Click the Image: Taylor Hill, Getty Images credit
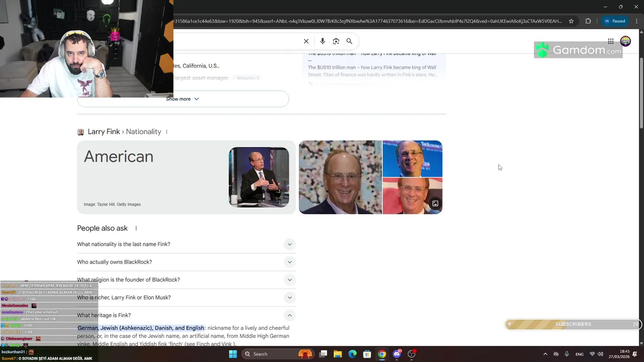Image resolution: width=644 pixels, height=362 pixels. click(112, 205)
